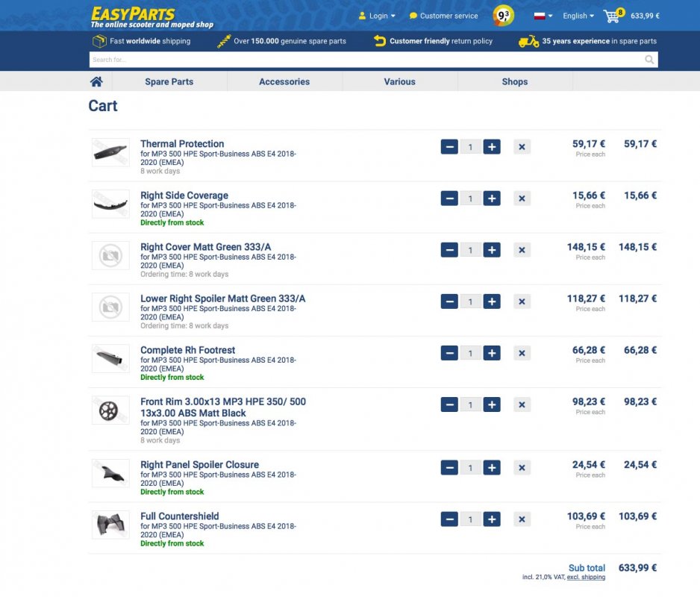
Task: Click Right Side Coverage product thumbnail
Action: pos(110,204)
